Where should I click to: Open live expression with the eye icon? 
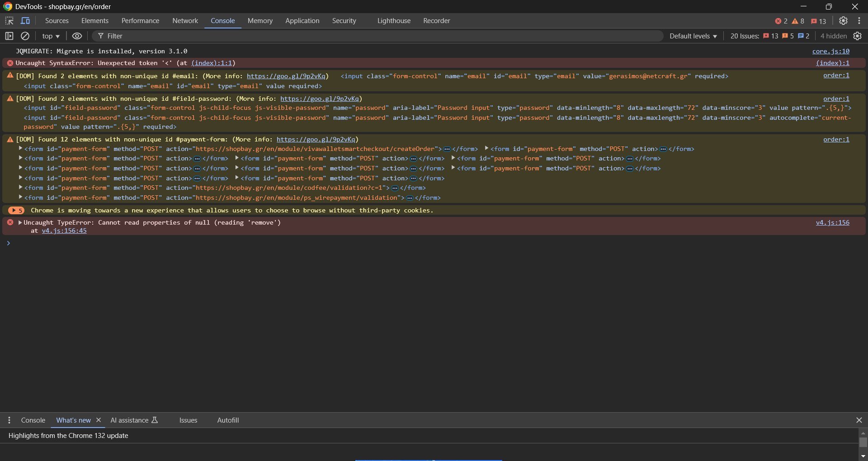point(77,36)
